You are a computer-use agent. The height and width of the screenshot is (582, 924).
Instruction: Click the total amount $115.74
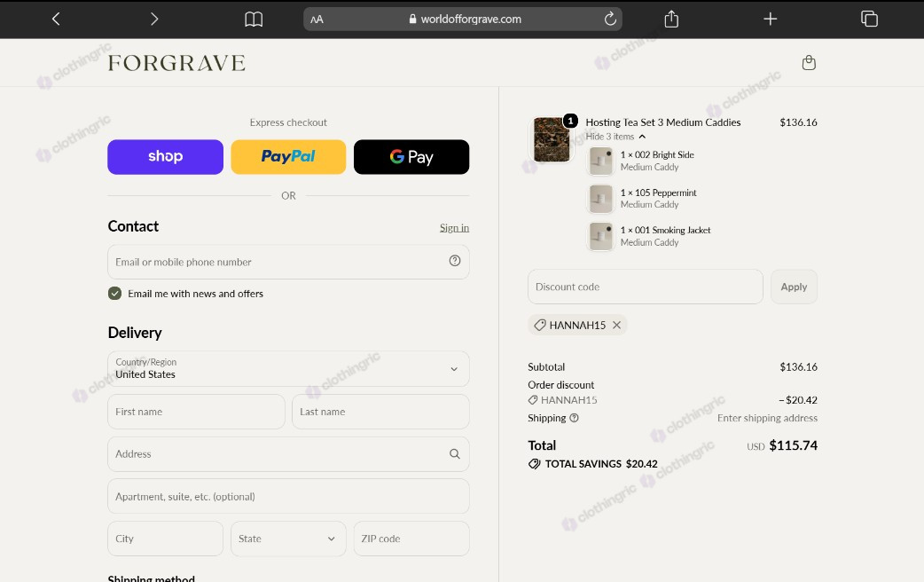coord(793,445)
